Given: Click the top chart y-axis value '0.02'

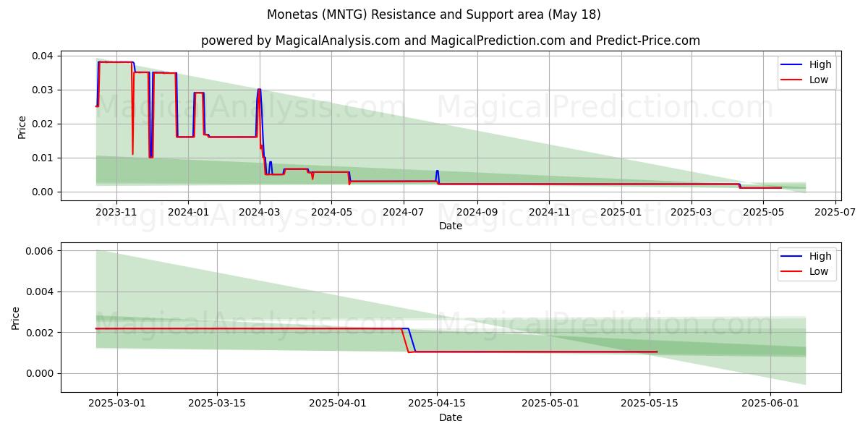Looking at the screenshot, I should [x=43, y=124].
